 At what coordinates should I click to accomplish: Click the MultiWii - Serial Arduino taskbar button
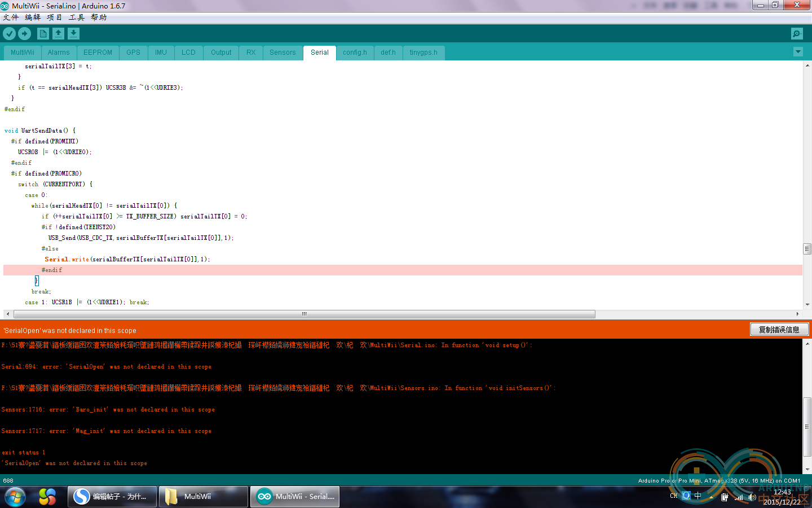pos(295,497)
